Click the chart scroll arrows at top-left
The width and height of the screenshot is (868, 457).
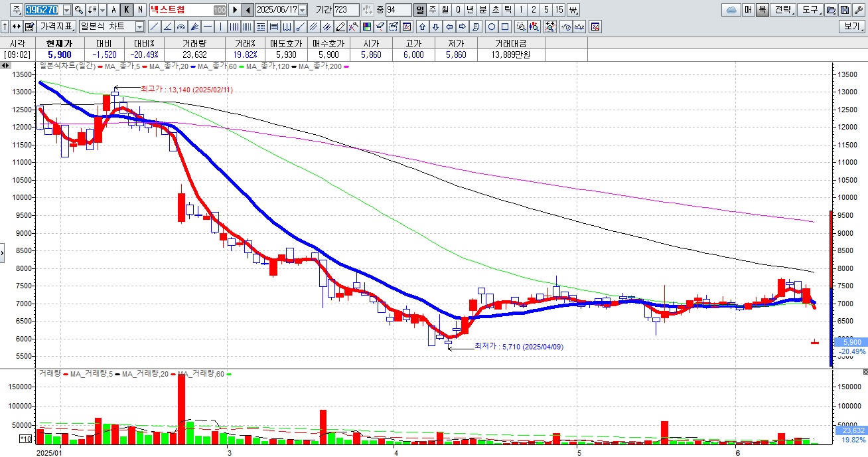coord(5,66)
